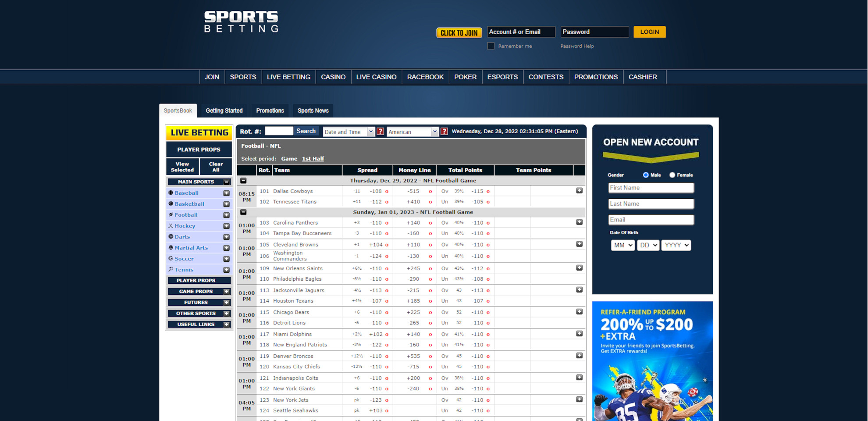
Task: Tick the Remember me checkbox
Action: [491, 46]
